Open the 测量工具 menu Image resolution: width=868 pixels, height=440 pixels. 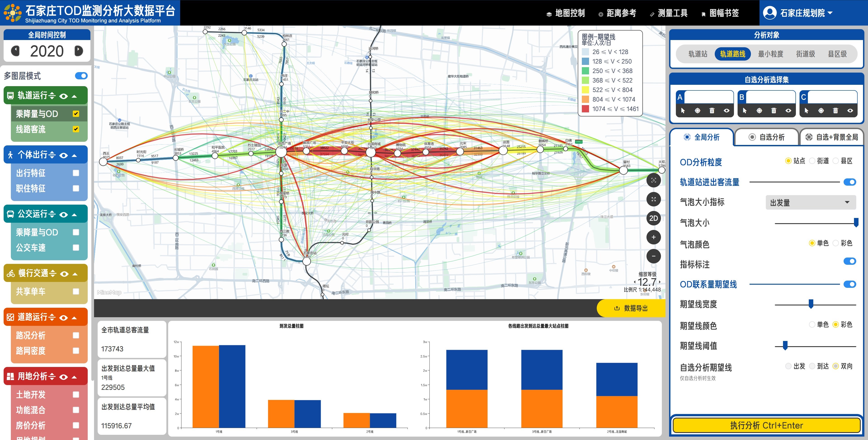click(x=669, y=13)
